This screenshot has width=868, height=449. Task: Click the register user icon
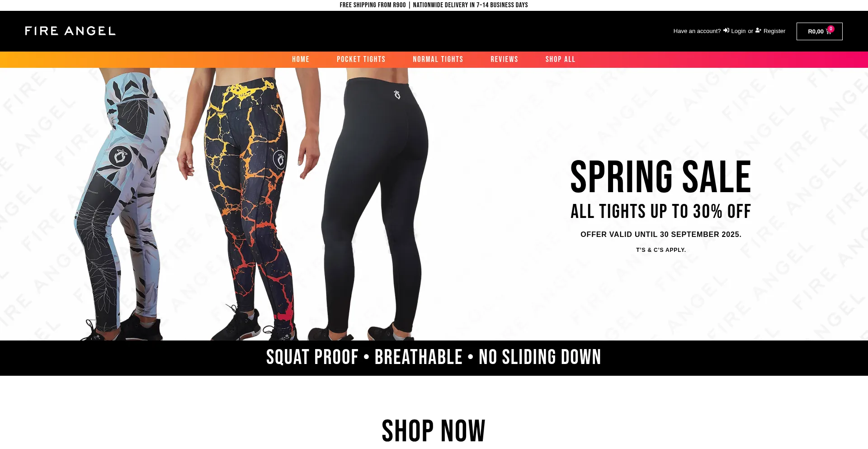[x=758, y=31]
